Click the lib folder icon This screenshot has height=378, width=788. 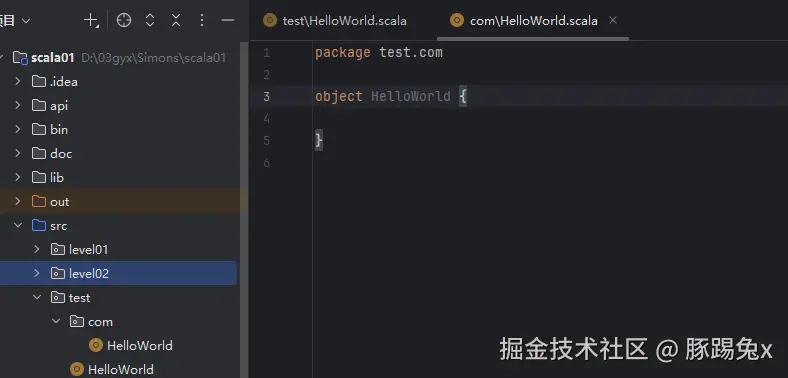39,177
